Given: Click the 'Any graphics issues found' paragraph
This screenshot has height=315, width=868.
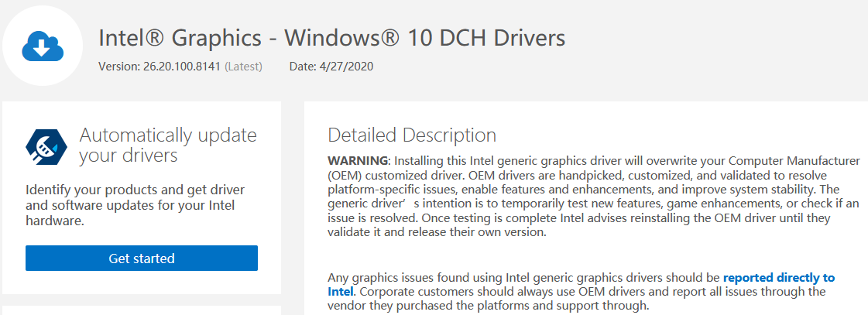Looking at the screenshot, I should point(525,277).
